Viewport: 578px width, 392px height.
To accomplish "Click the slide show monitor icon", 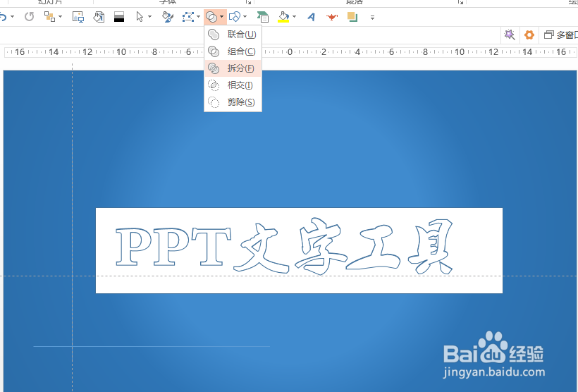I will pyautogui.click(x=78, y=17).
